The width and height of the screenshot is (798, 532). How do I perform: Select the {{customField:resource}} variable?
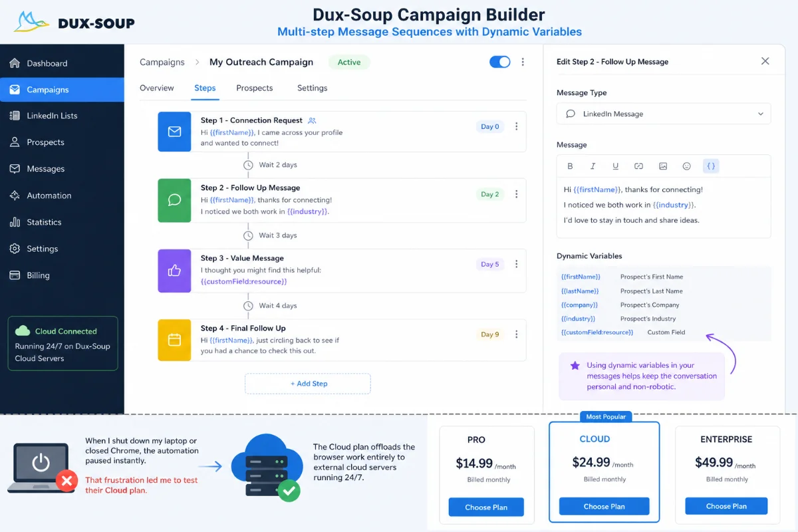pyautogui.click(x=597, y=332)
